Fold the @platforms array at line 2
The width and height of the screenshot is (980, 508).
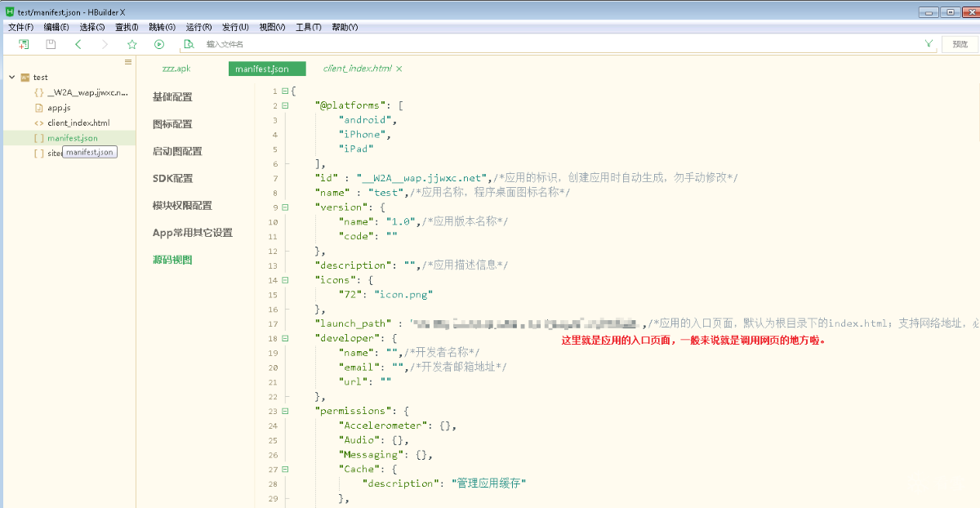click(x=285, y=105)
